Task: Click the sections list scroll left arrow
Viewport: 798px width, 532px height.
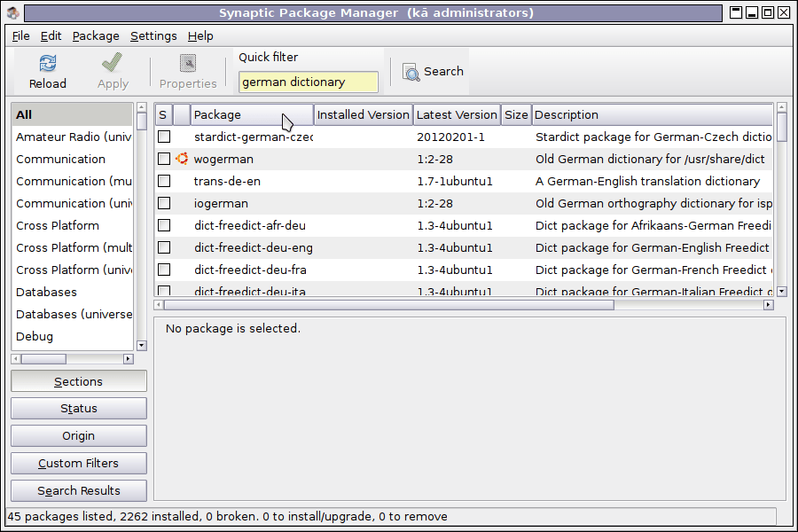Action: [16, 359]
